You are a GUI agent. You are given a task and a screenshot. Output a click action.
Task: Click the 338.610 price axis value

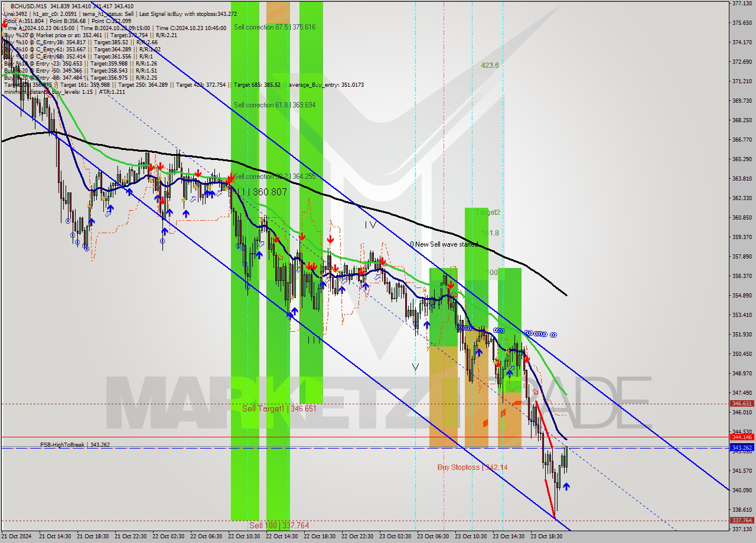pos(742,509)
